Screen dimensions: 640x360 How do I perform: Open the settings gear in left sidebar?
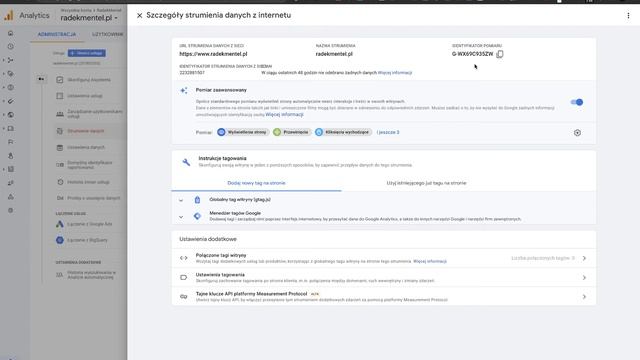pos(11,211)
